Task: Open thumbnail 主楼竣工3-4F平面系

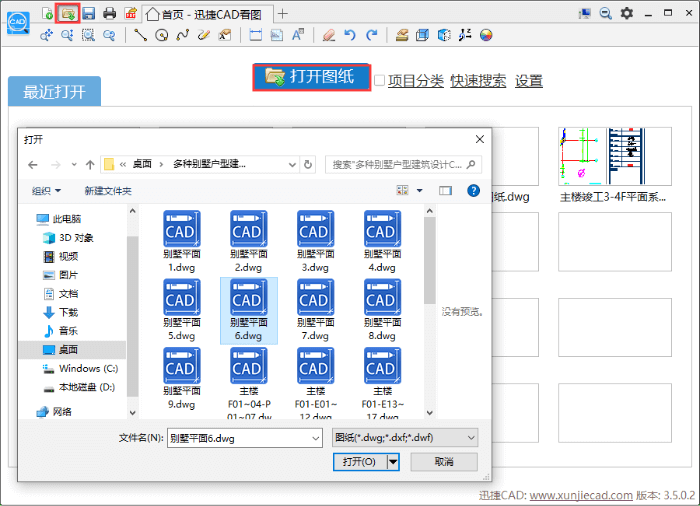Action: pos(615,156)
